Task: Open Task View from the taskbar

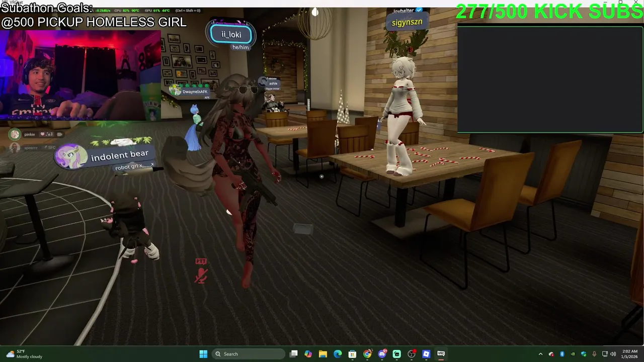Action: tap(294, 354)
